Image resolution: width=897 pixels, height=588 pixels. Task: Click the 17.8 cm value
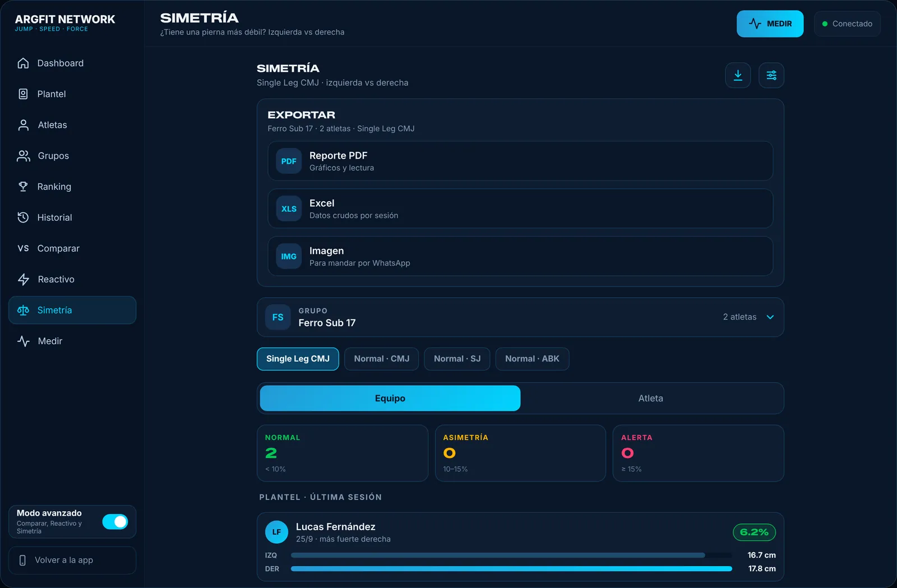(x=762, y=568)
